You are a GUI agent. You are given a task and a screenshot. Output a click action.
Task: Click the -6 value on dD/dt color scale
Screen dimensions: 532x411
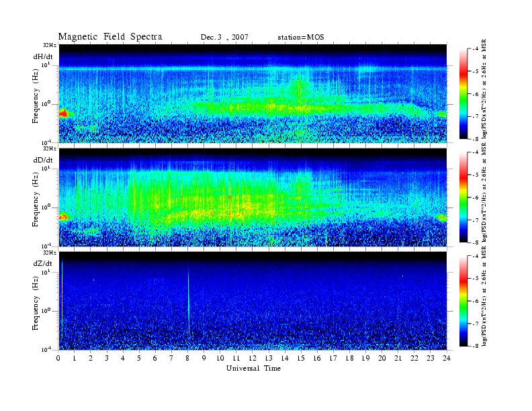tap(476, 197)
